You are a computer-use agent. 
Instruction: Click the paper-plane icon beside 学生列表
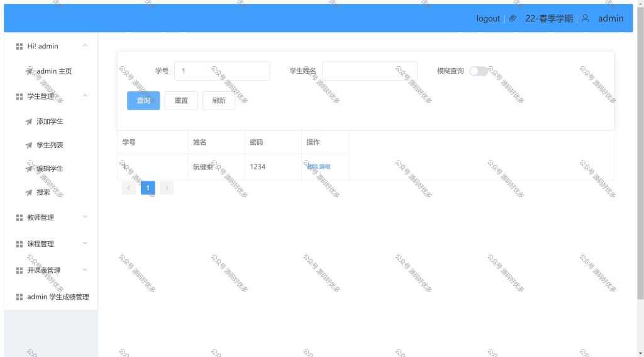pyautogui.click(x=29, y=145)
